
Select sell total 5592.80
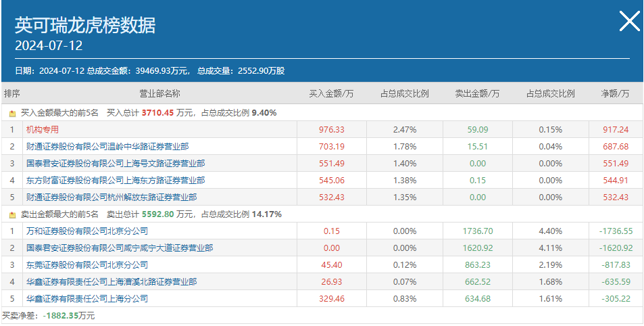tap(158, 214)
